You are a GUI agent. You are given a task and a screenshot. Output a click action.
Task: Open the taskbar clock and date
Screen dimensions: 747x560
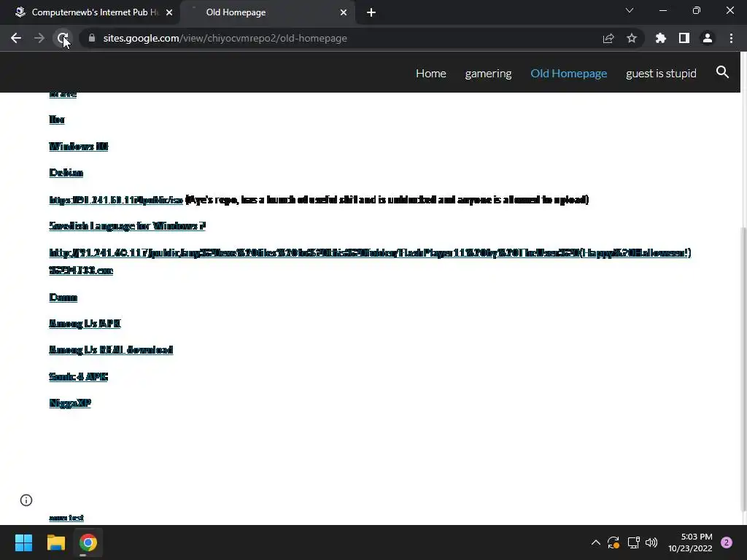[x=690, y=542]
